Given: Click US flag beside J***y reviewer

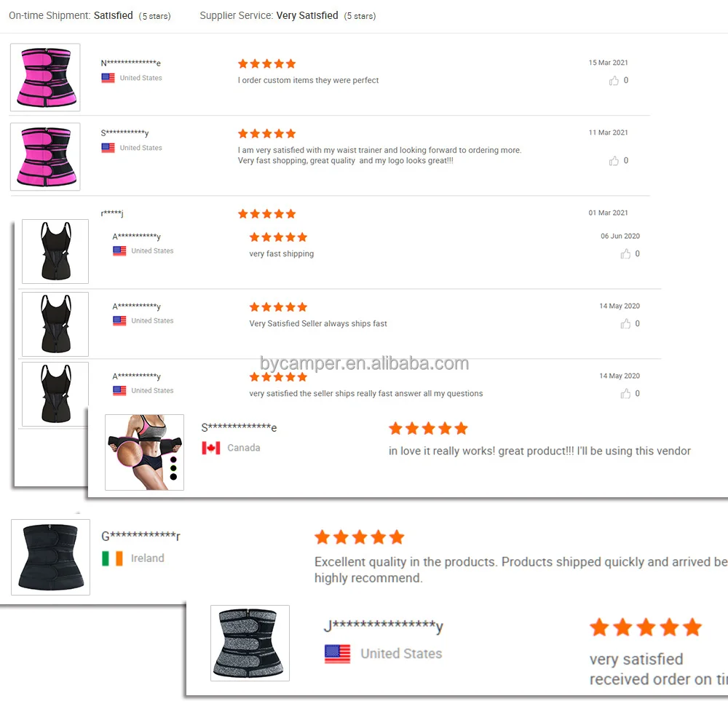Looking at the screenshot, I should pyautogui.click(x=338, y=654).
